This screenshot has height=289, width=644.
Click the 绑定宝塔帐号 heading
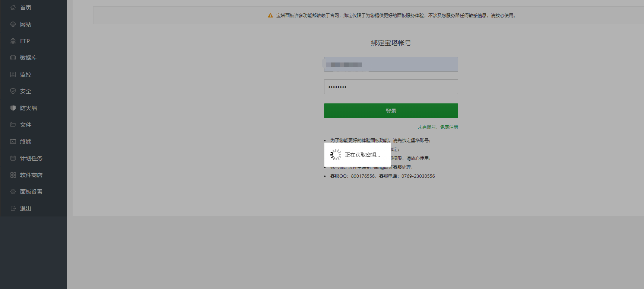[391, 43]
